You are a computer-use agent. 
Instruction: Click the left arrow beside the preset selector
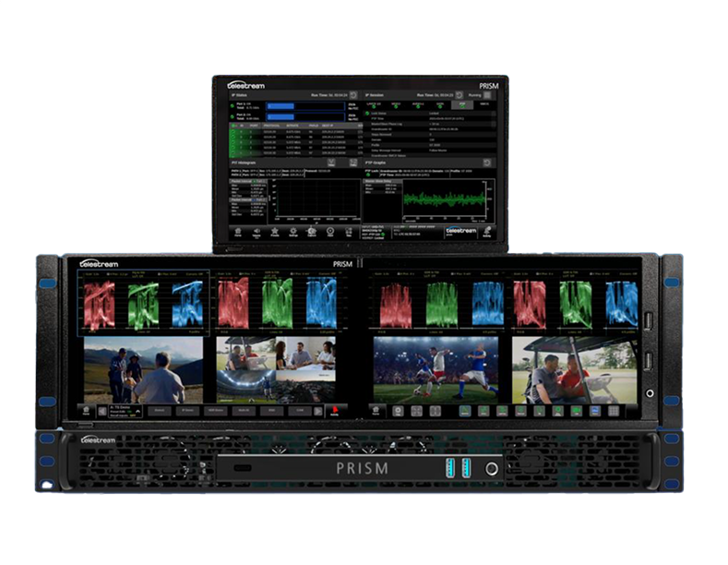click(x=102, y=411)
